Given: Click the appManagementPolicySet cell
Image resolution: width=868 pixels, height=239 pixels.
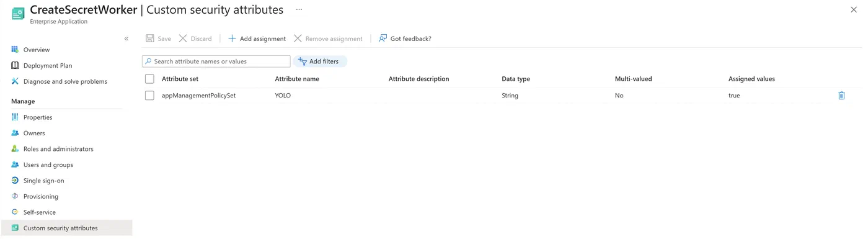Looking at the screenshot, I should pos(198,96).
